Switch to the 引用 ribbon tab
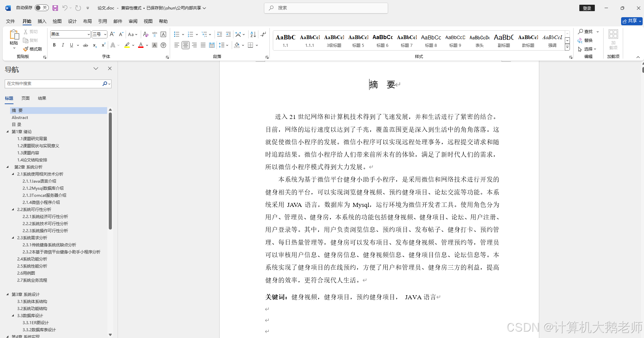 [x=103, y=21]
